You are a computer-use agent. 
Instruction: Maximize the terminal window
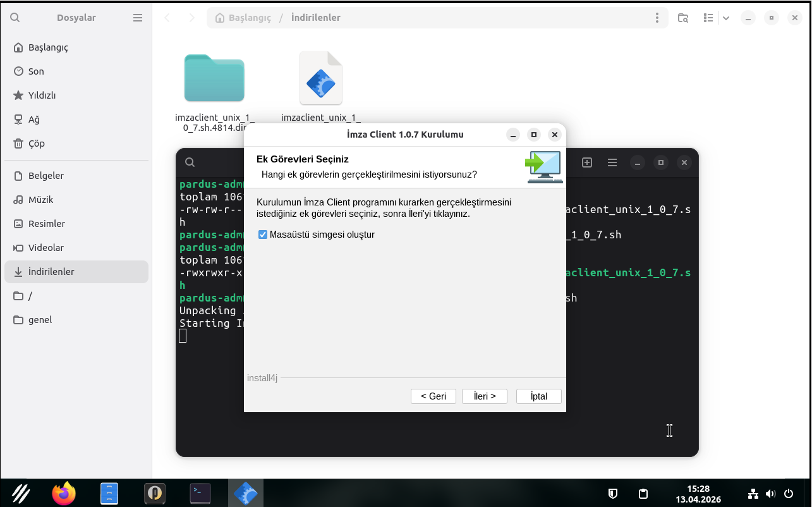pos(661,162)
